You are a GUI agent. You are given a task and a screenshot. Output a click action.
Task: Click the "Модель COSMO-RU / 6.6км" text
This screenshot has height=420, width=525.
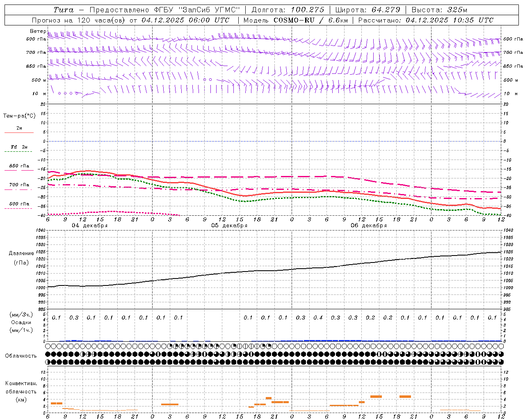[295, 20]
